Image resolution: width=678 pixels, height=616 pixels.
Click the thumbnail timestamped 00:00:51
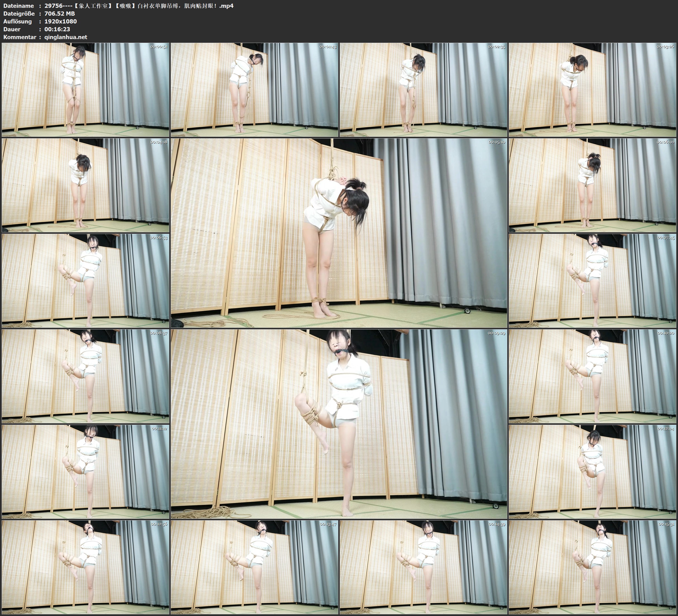click(85, 90)
